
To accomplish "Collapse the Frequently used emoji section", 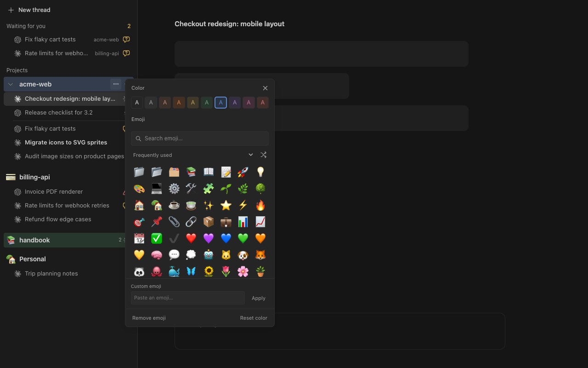I will click(x=251, y=155).
